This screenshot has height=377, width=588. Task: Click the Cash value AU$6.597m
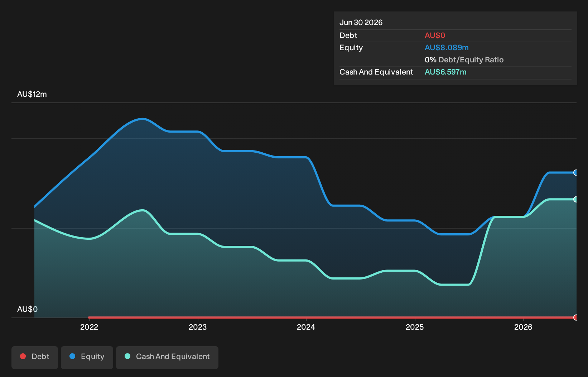[x=445, y=72]
